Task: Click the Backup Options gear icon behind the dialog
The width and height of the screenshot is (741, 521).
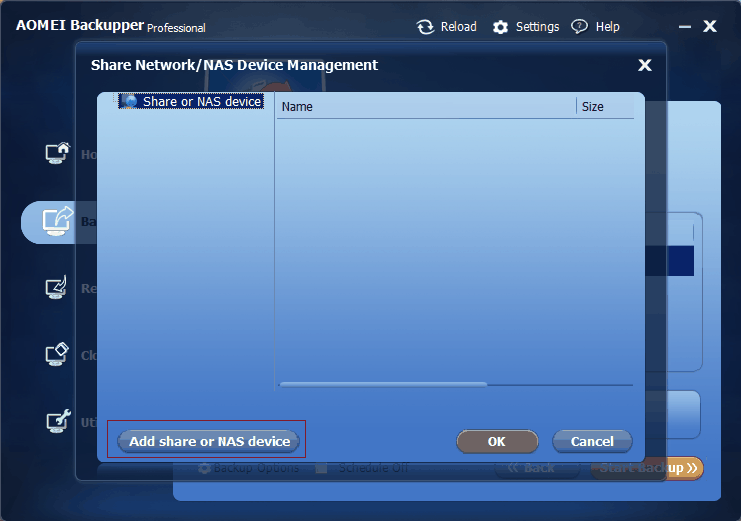Action: pyautogui.click(x=204, y=468)
